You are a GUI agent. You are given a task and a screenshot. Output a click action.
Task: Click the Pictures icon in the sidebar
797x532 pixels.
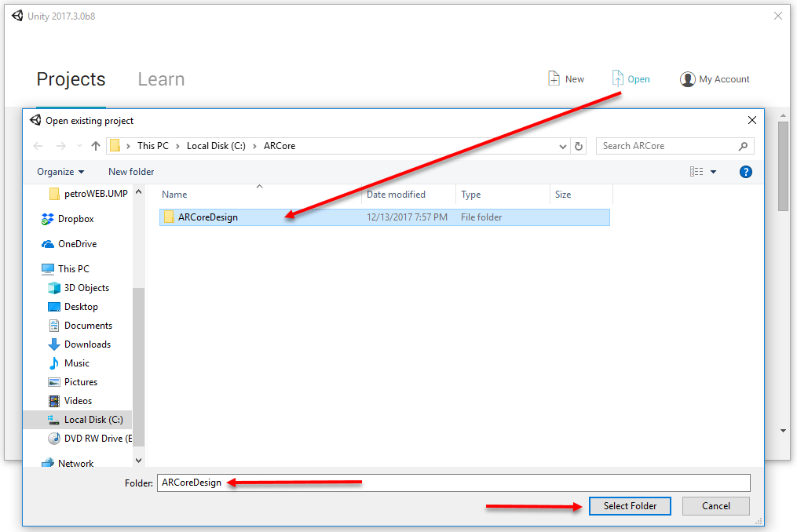(54, 382)
